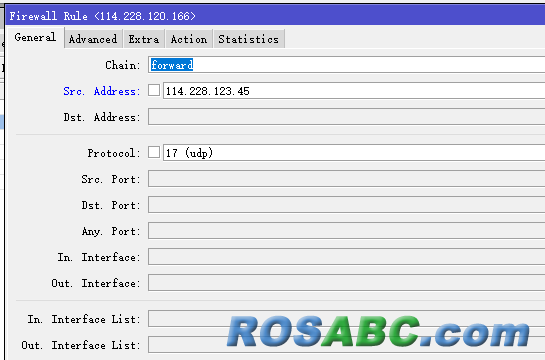Click the In. Interface List field

pyautogui.click(x=347, y=319)
